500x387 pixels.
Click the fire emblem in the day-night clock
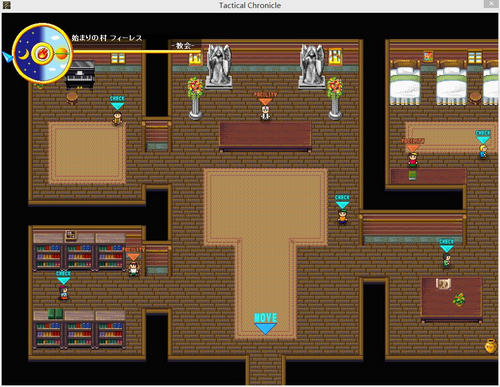click(42, 53)
